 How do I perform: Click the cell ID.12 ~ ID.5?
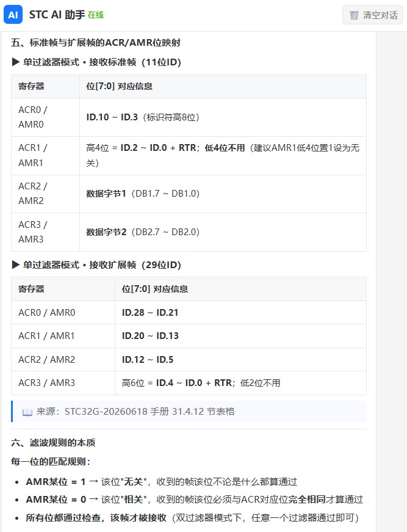coord(240,359)
